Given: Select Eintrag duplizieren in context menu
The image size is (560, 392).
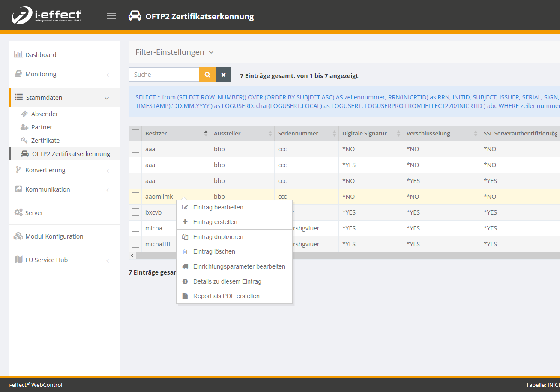Looking at the screenshot, I should [x=218, y=237].
